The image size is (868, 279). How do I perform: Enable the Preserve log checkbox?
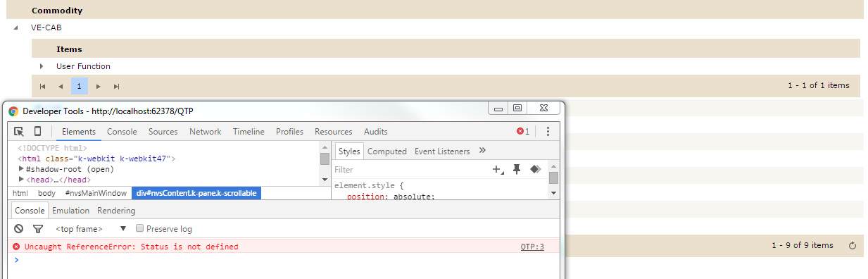click(x=140, y=229)
